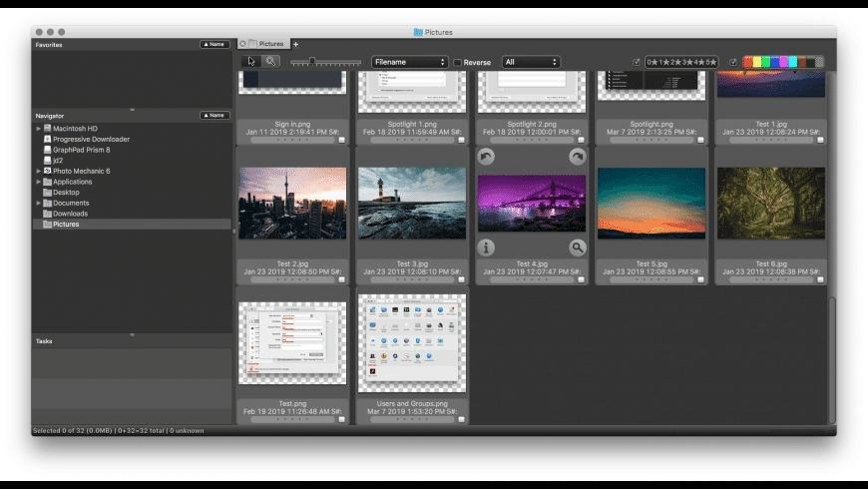Select the arrow pointer tool
Viewport: 868px width, 489px height.
tap(251, 62)
